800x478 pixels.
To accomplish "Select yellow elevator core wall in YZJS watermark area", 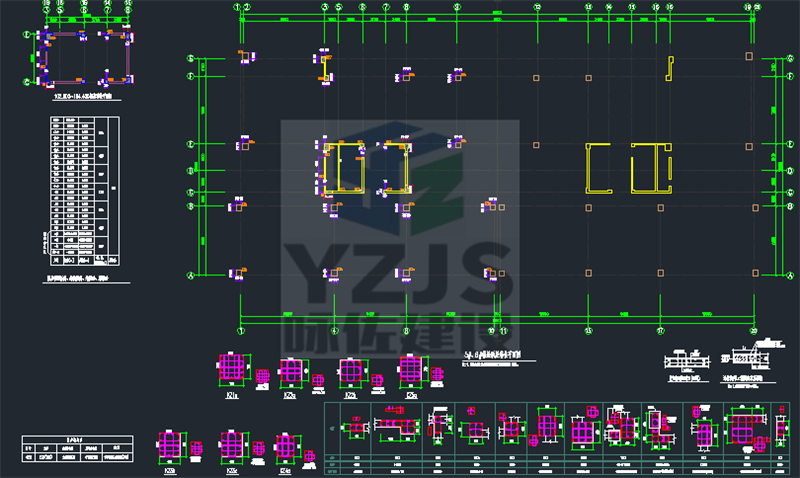I will [x=344, y=168].
